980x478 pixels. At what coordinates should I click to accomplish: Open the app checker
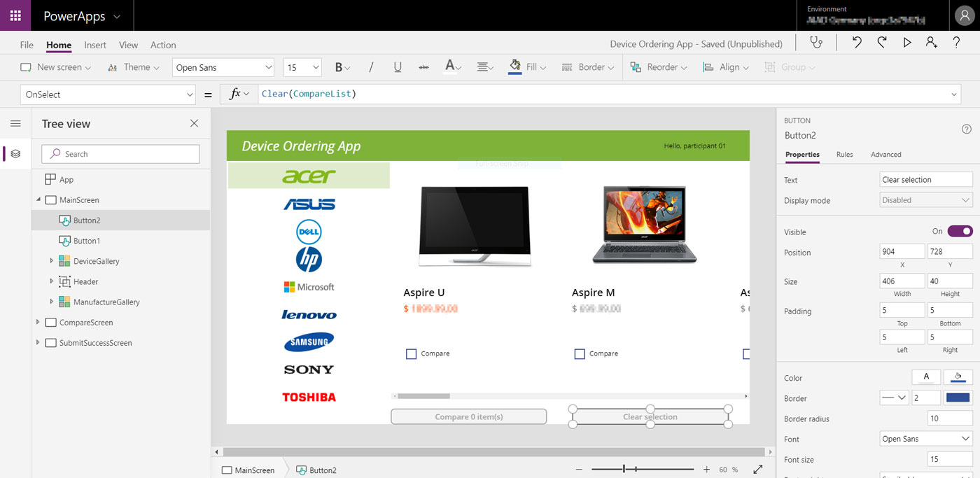click(817, 43)
